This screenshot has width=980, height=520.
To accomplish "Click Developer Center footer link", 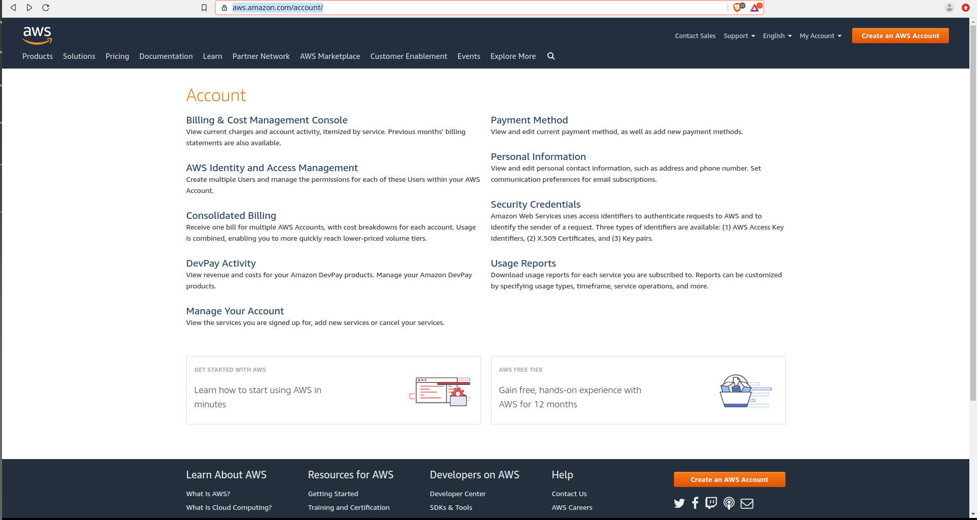I will click(x=458, y=494).
